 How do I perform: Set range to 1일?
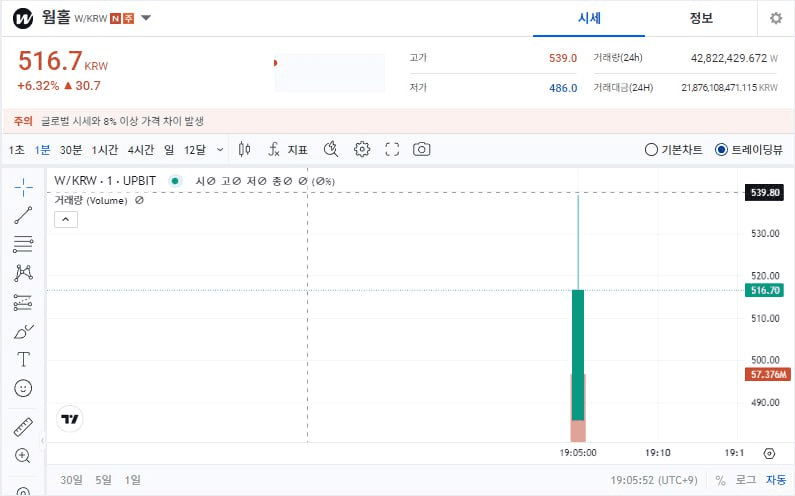132,480
